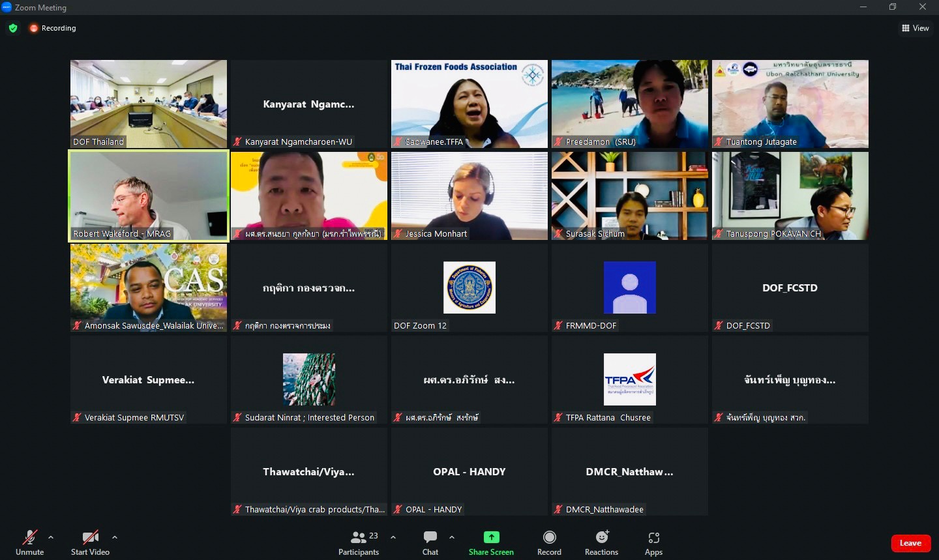This screenshot has width=939, height=560.
Task: Select Robert Wakeford - MRAG video tile
Action: coord(149,196)
